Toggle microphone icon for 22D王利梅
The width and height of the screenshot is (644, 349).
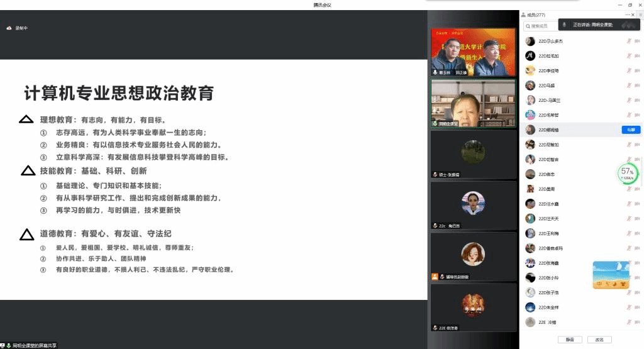(x=628, y=233)
